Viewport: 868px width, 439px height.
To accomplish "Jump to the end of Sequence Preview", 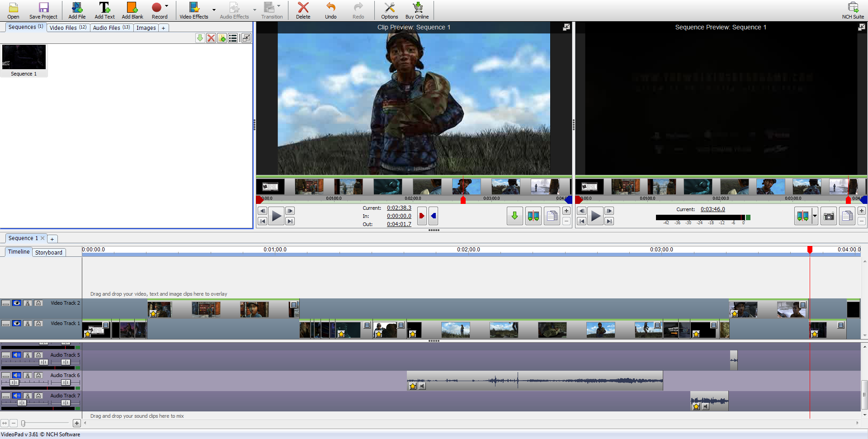I will click(609, 221).
